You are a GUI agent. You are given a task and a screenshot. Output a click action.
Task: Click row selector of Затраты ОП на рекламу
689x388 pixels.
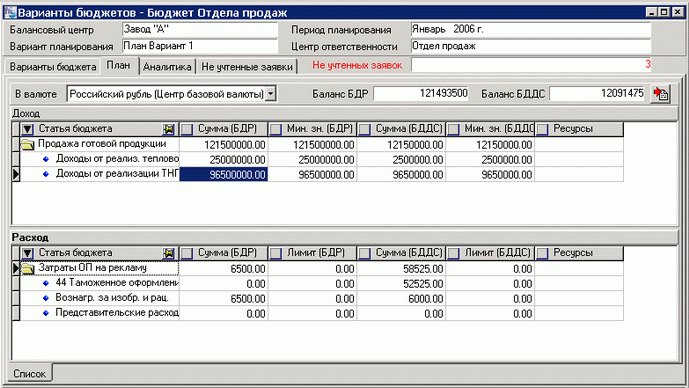pos(16,268)
